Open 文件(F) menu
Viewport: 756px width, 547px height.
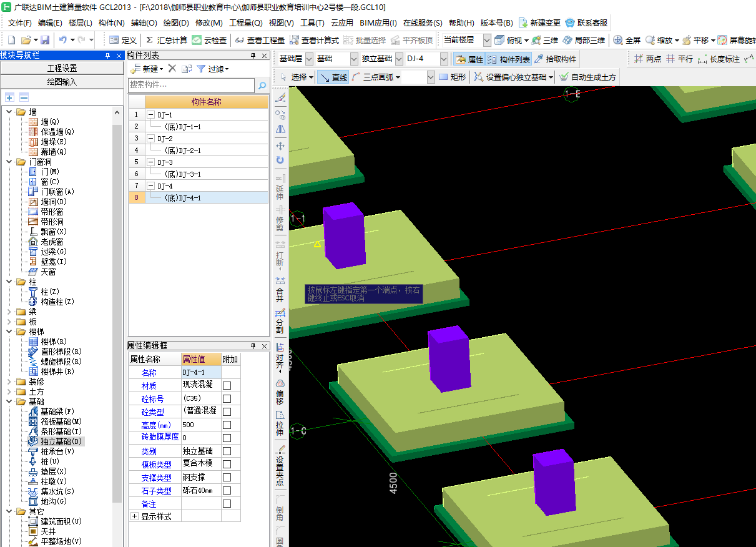tap(20, 23)
